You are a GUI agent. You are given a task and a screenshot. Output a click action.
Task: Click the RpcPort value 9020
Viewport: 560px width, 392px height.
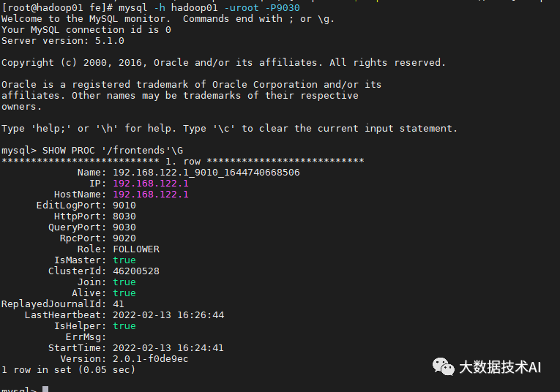click(x=124, y=238)
